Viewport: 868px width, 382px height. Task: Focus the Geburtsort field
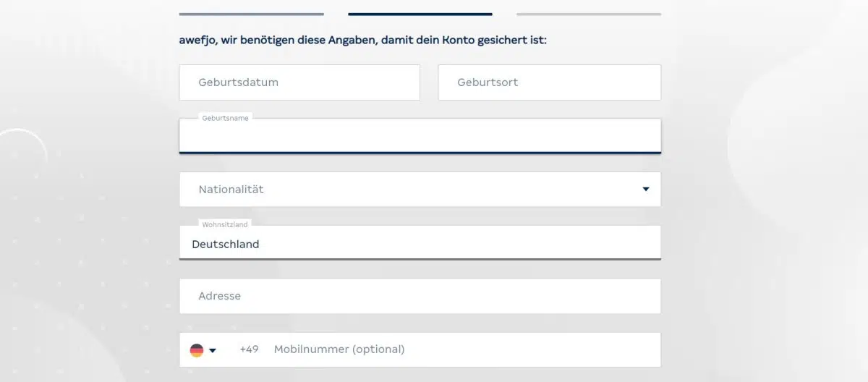click(550, 82)
